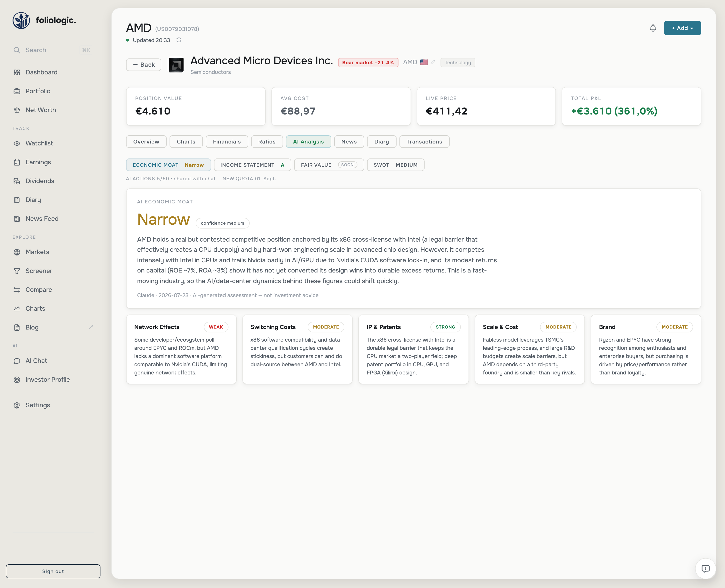Open the Transactions tab
Image resolution: width=725 pixels, height=588 pixels.
pyautogui.click(x=424, y=142)
